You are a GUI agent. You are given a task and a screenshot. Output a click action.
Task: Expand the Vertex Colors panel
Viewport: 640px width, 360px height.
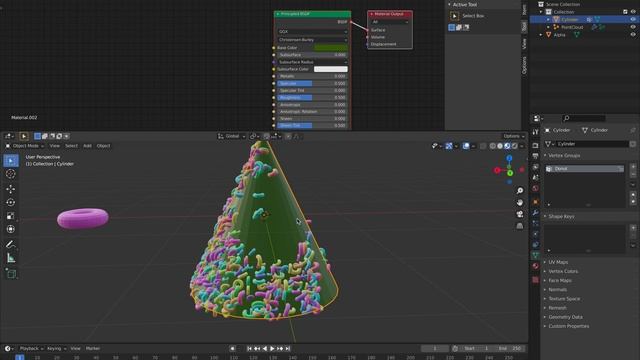click(563, 271)
